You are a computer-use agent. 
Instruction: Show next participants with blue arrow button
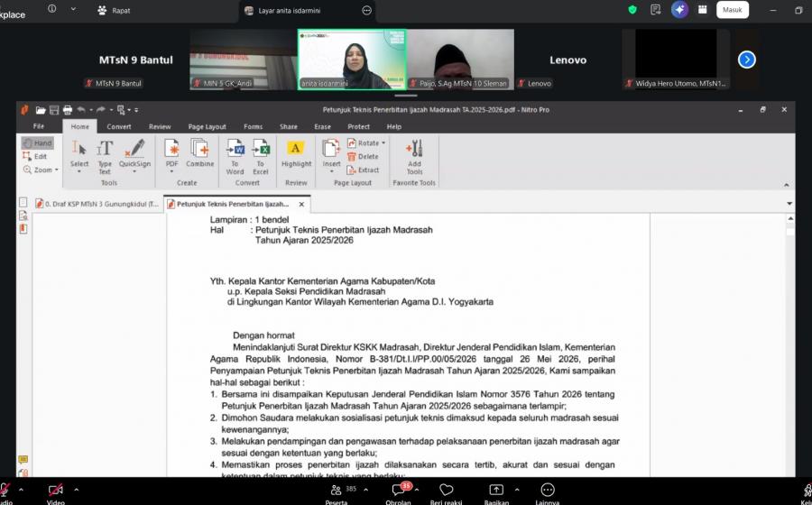(x=747, y=60)
